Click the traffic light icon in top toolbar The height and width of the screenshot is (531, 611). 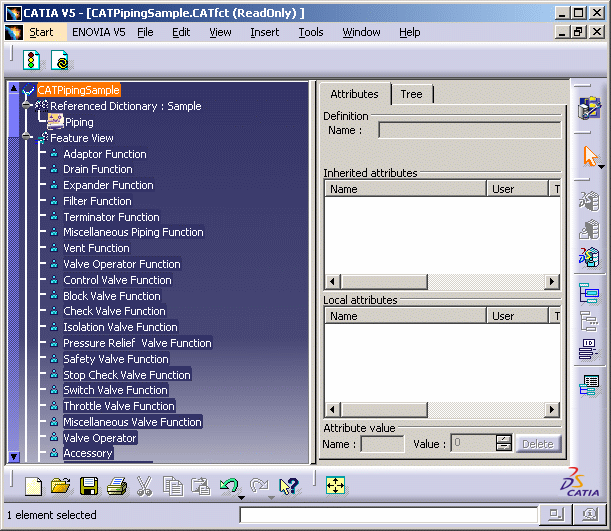(x=32, y=60)
